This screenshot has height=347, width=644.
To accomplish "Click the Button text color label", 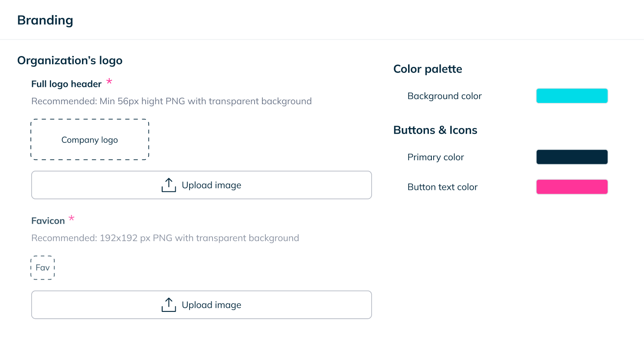I will (x=442, y=187).
